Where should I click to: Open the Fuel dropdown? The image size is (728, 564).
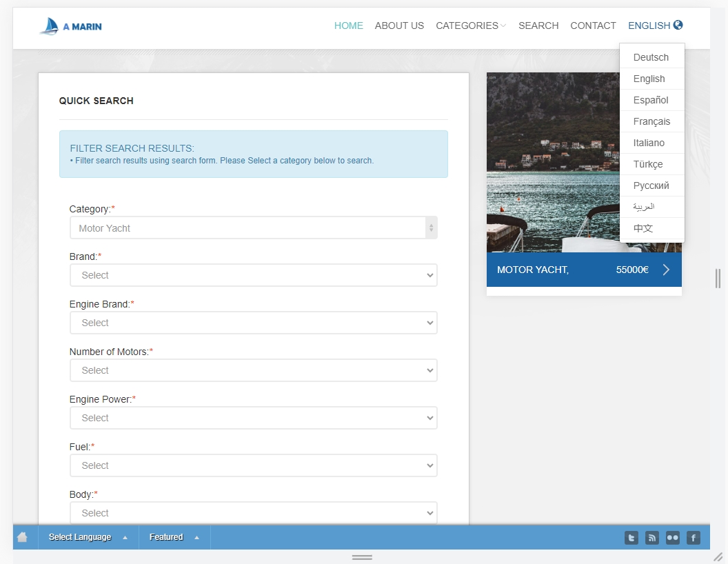(254, 465)
